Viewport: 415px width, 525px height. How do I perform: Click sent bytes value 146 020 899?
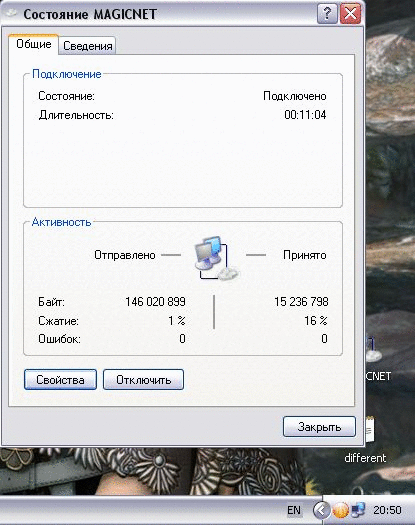(155, 302)
